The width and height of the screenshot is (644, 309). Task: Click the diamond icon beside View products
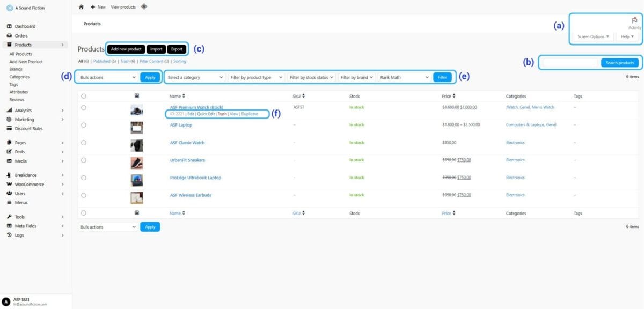tap(143, 7)
